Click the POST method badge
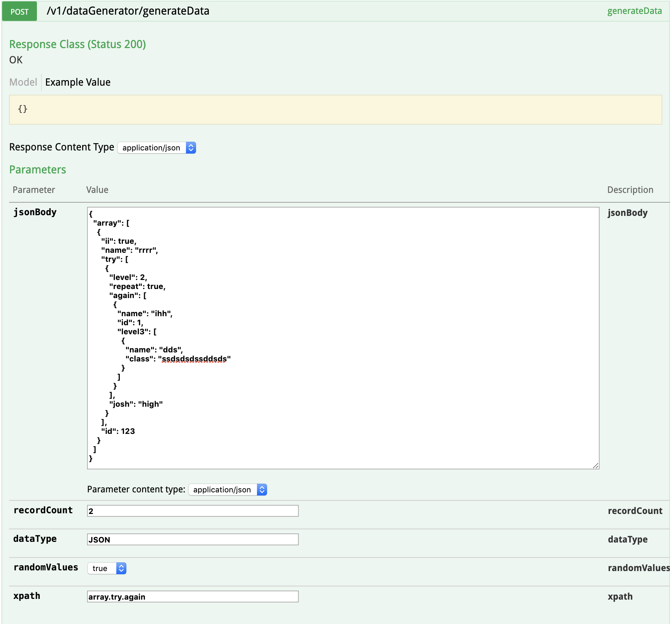672x624 pixels. pos(19,11)
